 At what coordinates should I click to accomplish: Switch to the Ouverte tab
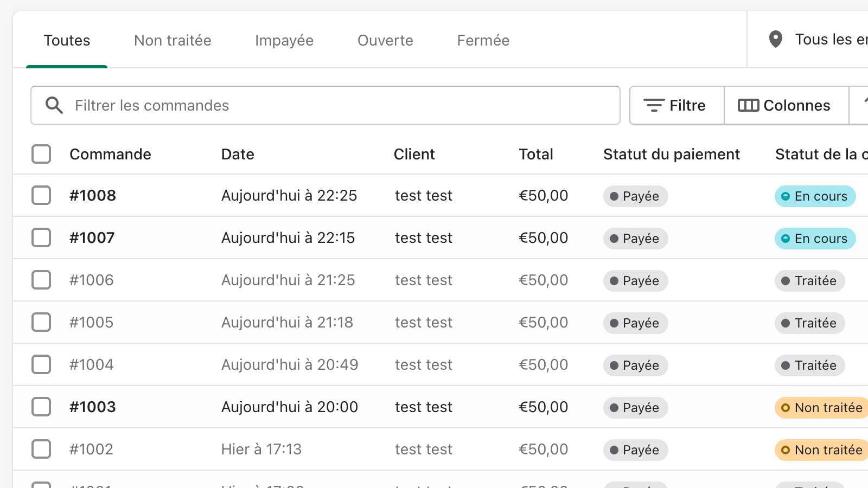pyautogui.click(x=385, y=40)
